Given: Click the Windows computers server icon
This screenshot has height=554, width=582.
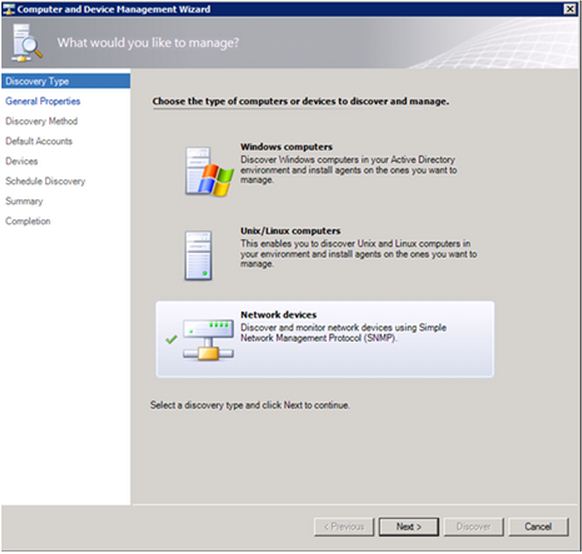Looking at the screenshot, I should point(209,171).
